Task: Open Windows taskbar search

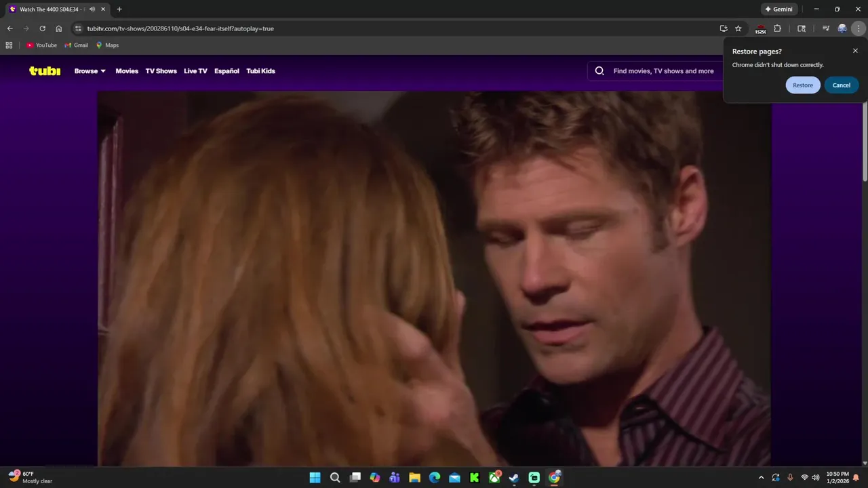Action: [335, 478]
